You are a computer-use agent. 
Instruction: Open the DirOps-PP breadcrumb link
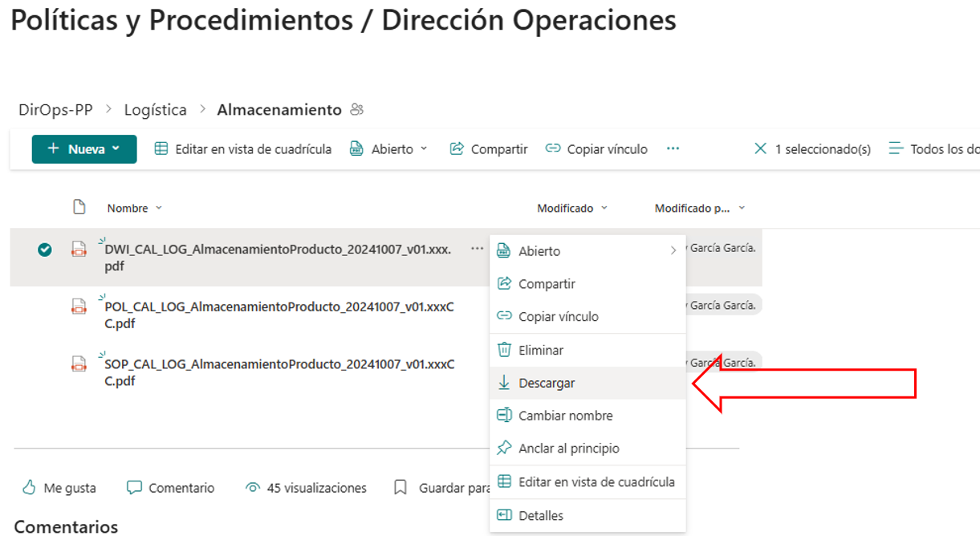[x=55, y=110]
